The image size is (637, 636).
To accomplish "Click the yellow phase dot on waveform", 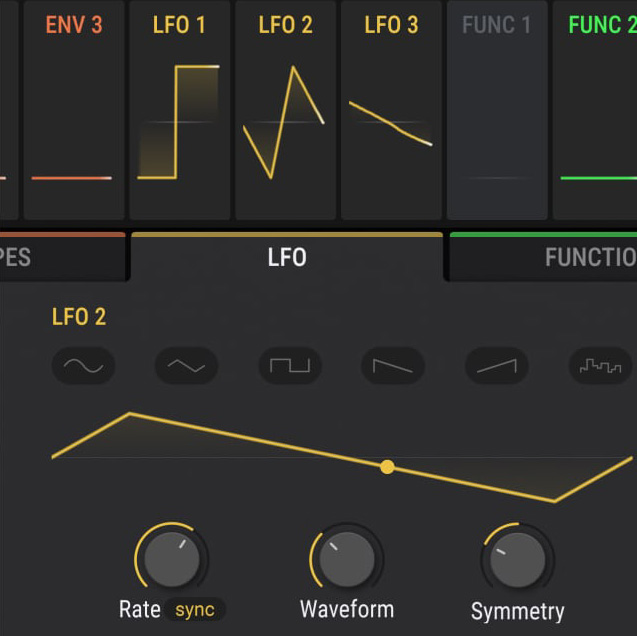I will click(387, 467).
